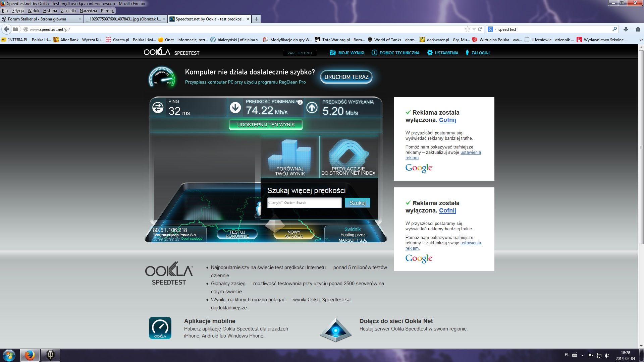644x362 pixels.
Task: Open the Narzędzia menu
Action: point(88,10)
